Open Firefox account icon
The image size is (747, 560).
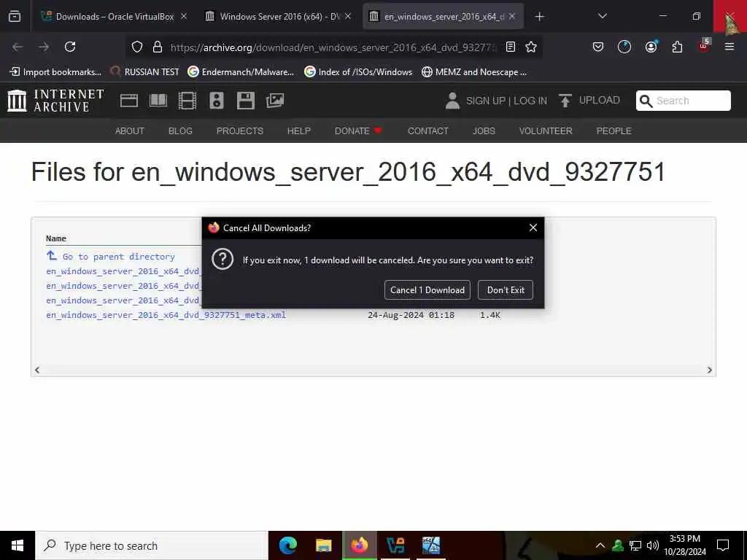tap(651, 47)
